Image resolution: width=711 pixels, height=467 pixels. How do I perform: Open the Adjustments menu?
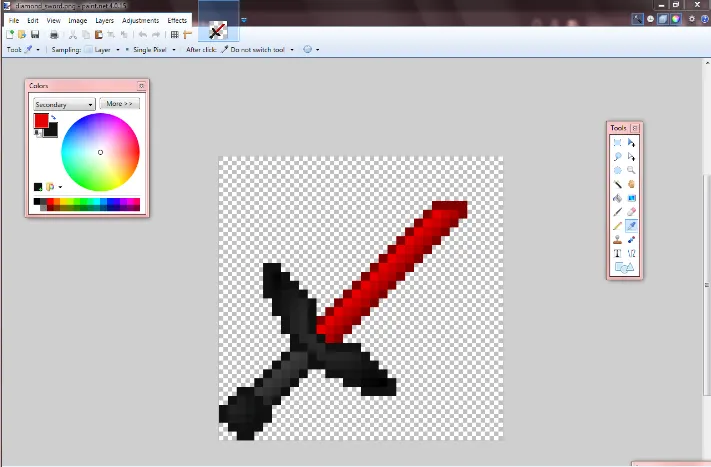pyautogui.click(x=141, y=20)
